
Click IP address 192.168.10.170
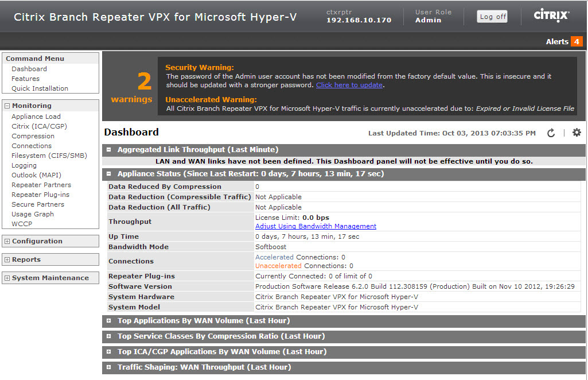pyautogui.click(x=359, y=20)
